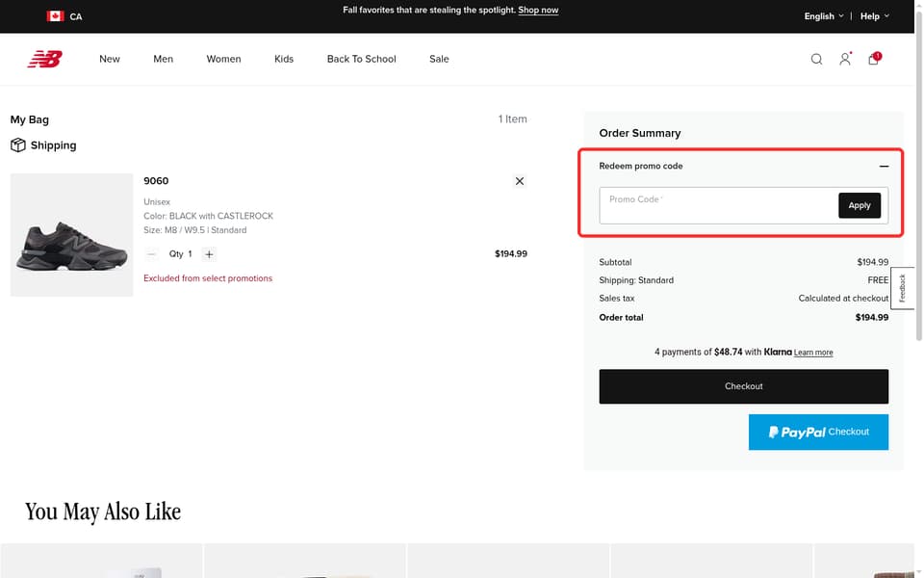Click the 'Order total' label

(x=621, y=317)
